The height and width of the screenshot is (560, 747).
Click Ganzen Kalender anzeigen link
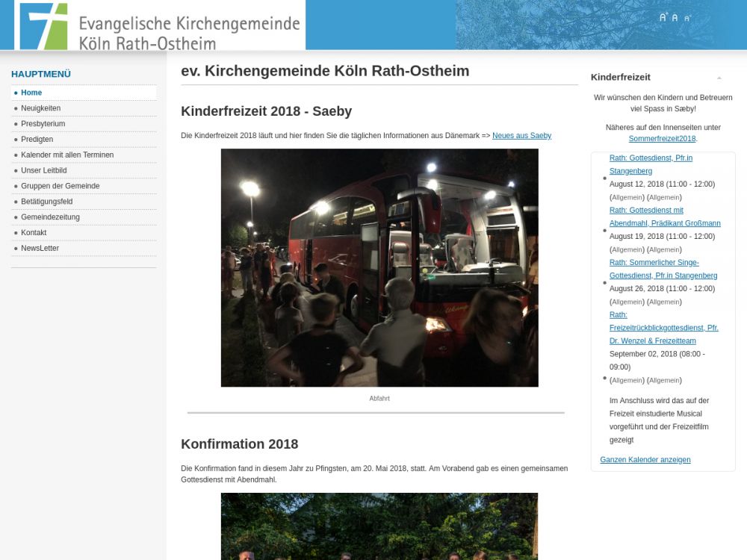tap(645, 460)
